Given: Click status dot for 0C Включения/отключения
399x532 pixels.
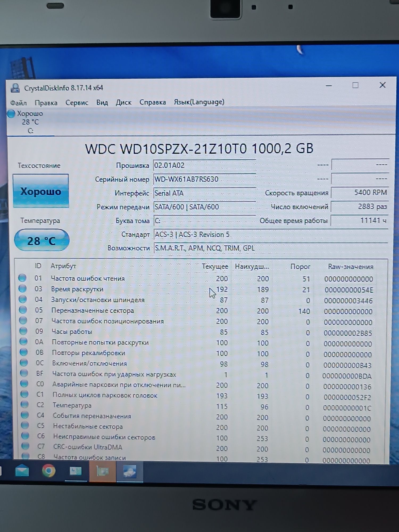Looking at the screenshot, I should (24, 363).
